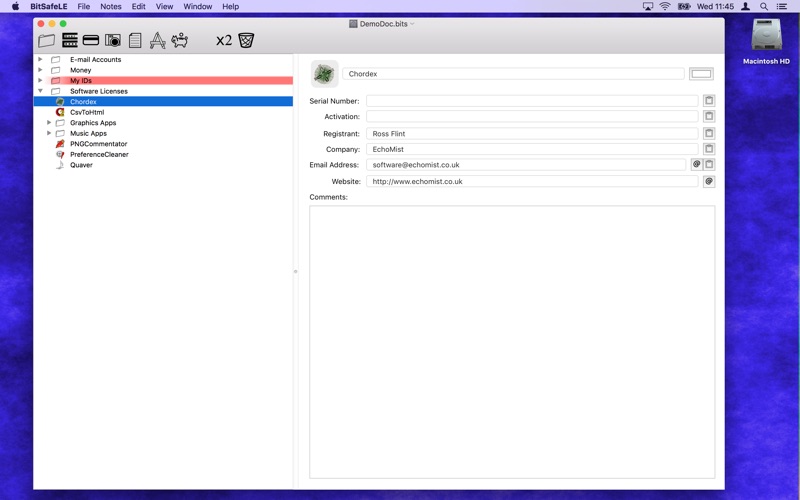Copy the Serial Number with its clipboard icon

(x=709, y=101)
